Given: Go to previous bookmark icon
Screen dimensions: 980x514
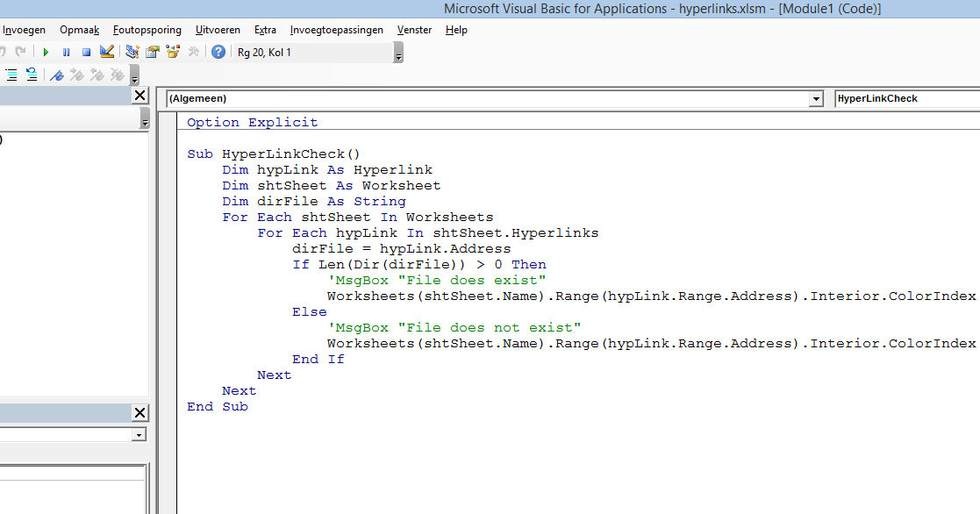Looking at the screenshot, I should click(x=97, y=75).
